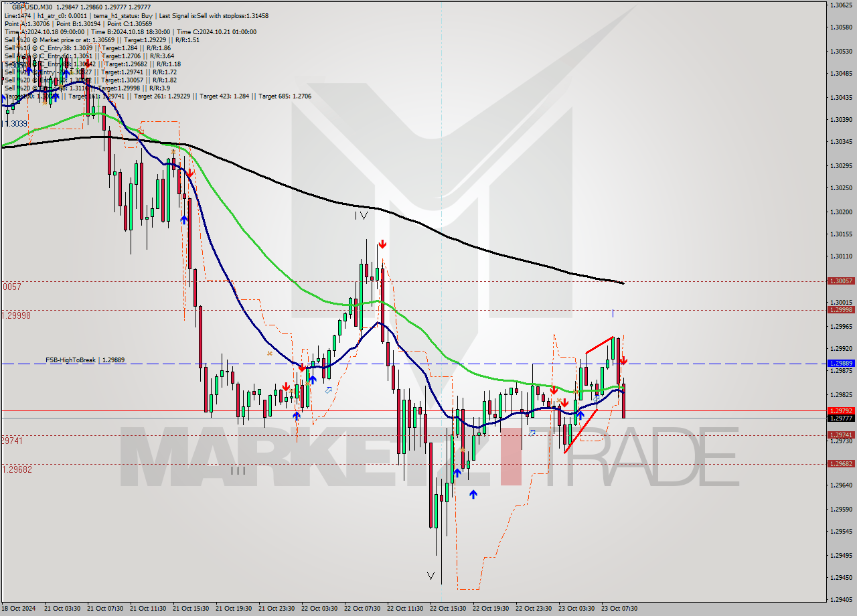
Task: Click price axis value 1.29965
Action: (x=841, y=326)
